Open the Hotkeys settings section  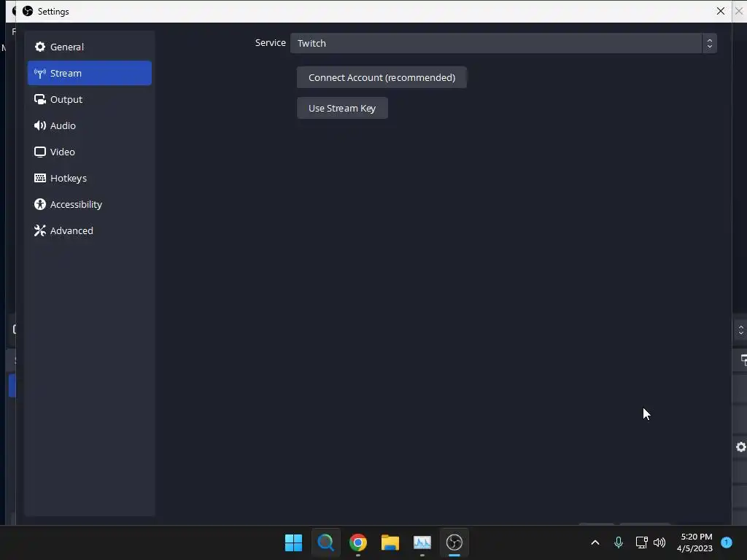(x=90, y=178)
